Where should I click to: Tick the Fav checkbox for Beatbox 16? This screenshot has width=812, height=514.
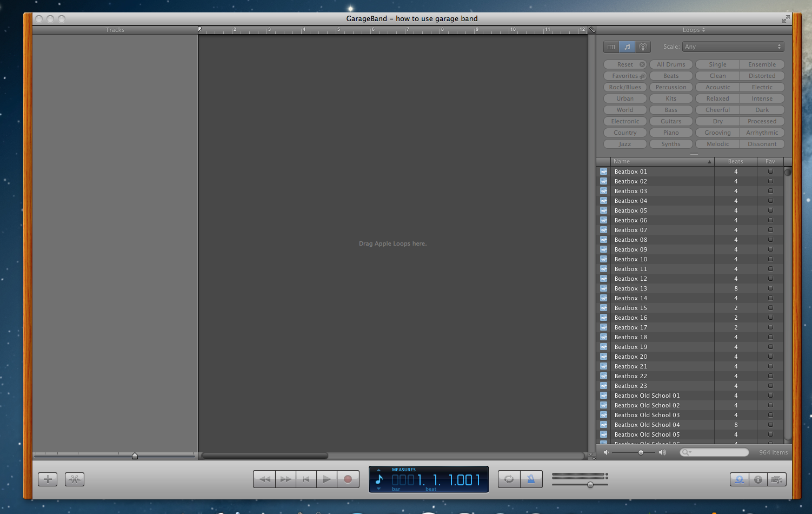[x=770, y=318]
